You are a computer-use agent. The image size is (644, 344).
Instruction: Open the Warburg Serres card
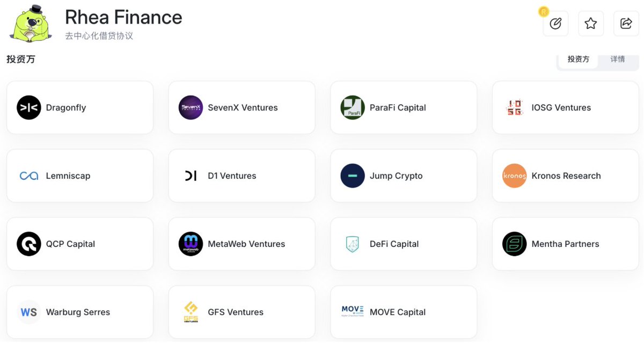click(80, 312)
